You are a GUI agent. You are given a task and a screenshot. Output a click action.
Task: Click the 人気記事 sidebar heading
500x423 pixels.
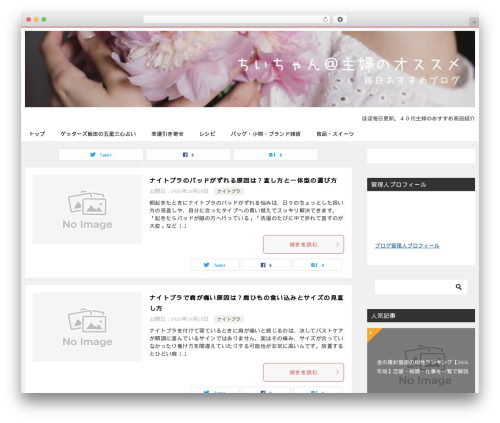421,315
